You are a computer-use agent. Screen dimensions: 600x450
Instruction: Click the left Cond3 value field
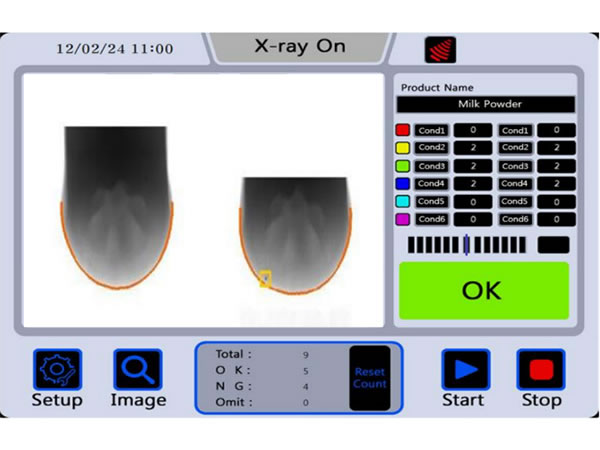click(473, 166)
